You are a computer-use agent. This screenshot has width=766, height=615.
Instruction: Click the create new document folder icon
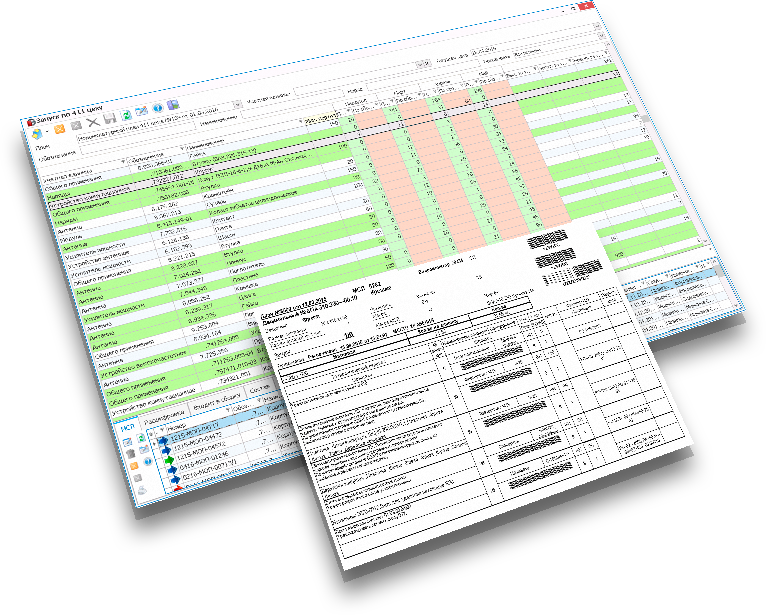tap(37, 133)
